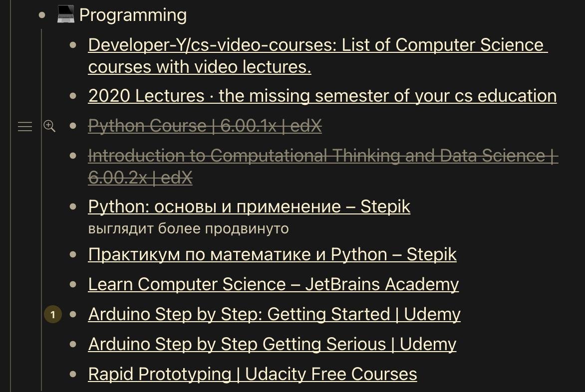Open the hamburger menu beside Python Course
Screen dimensions: 585x392
click(25, 127)
